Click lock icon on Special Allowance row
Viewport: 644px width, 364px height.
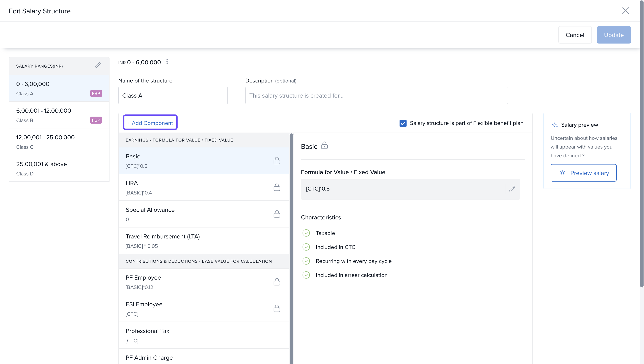click(x=277, y=214)
